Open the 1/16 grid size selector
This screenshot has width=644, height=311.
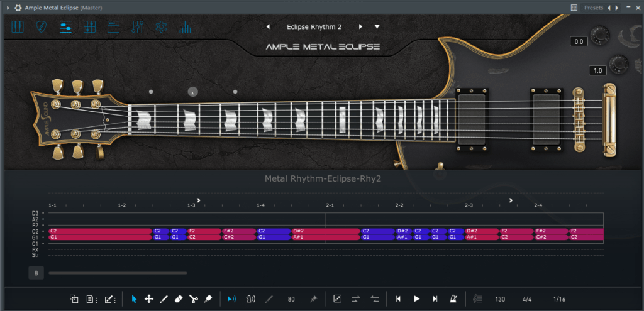(x=559, y=299)
